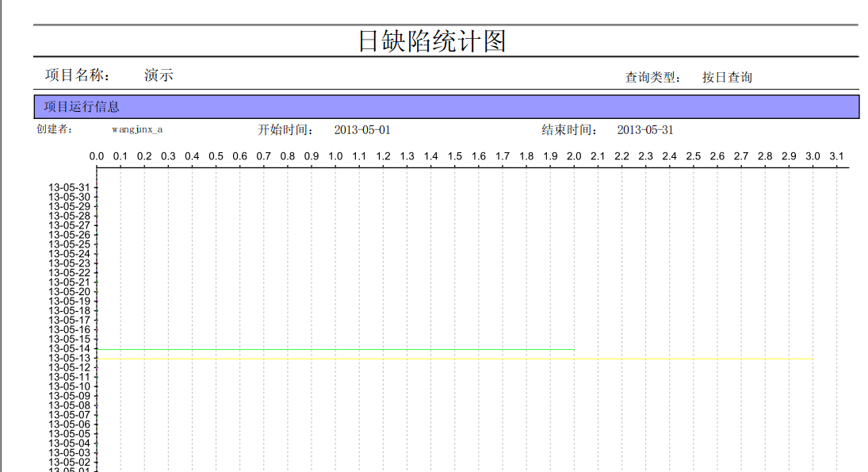Select the end date 2013-05-31
This screenshot has height=472, width=868.
pyautogui.click(x=645, y=130)
